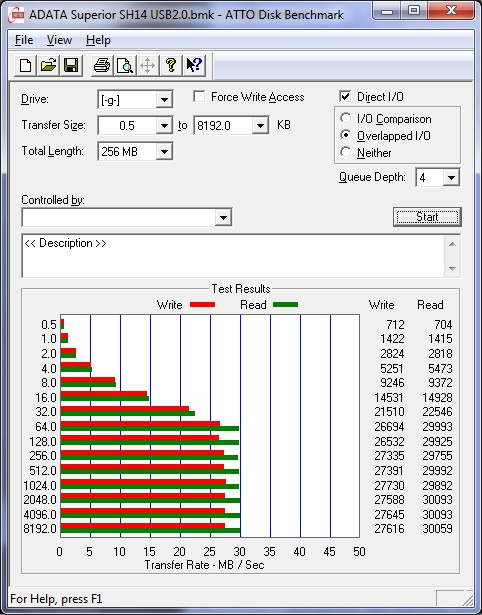Start the benchmark with Start button

[x=427, y=217]
